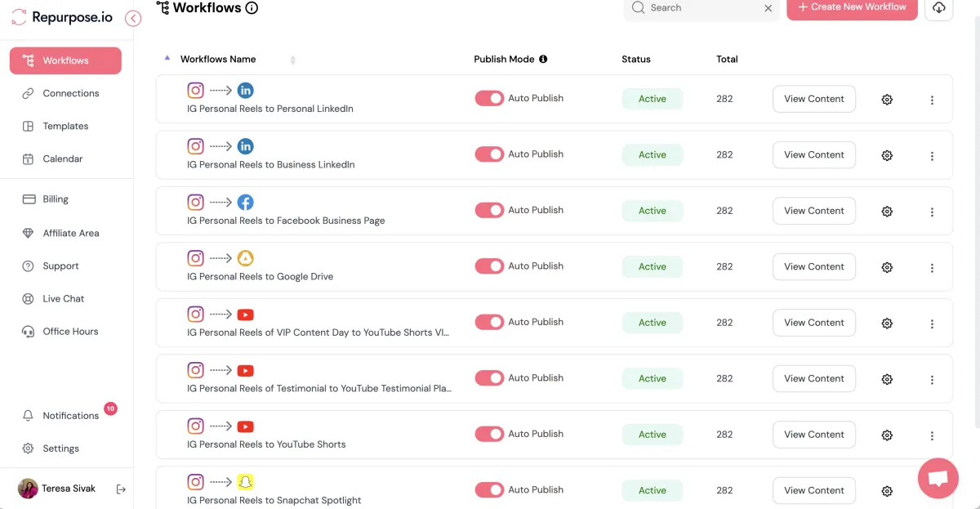Toggle Auto Publish for VIP Content Day workflow
This screenshot has height=509, width=980.
click(489, 322)
